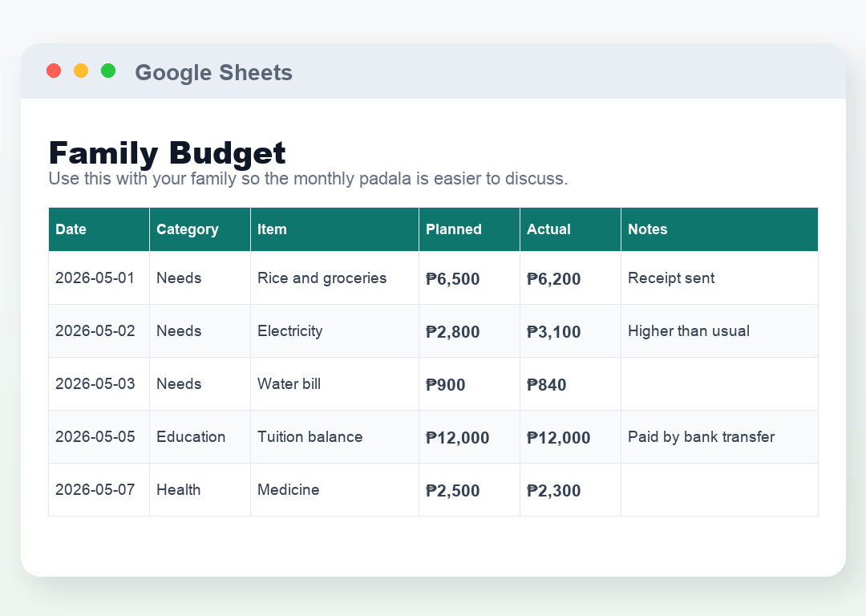Click the actual ₱2,300 cell
The image size is (866, 616).
tap(571, 490)
